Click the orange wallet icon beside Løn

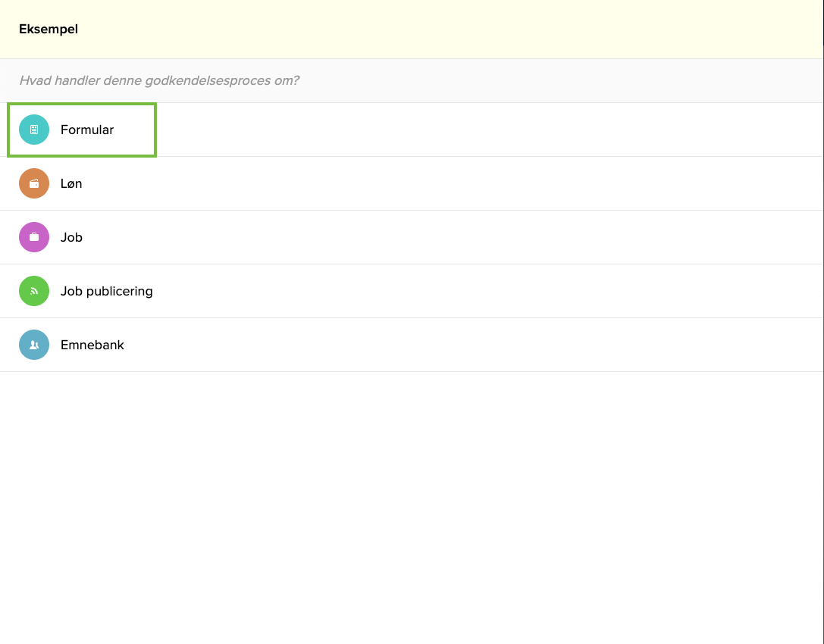(33, 183)
